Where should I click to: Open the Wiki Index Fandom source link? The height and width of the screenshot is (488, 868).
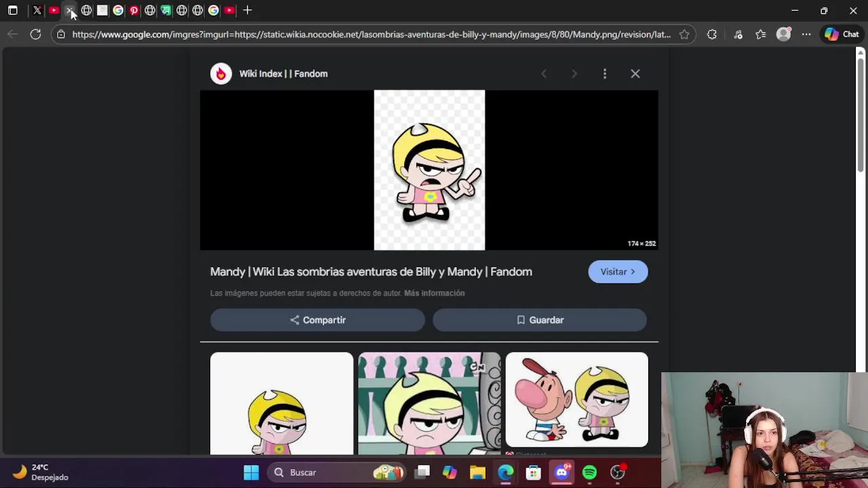283,74
